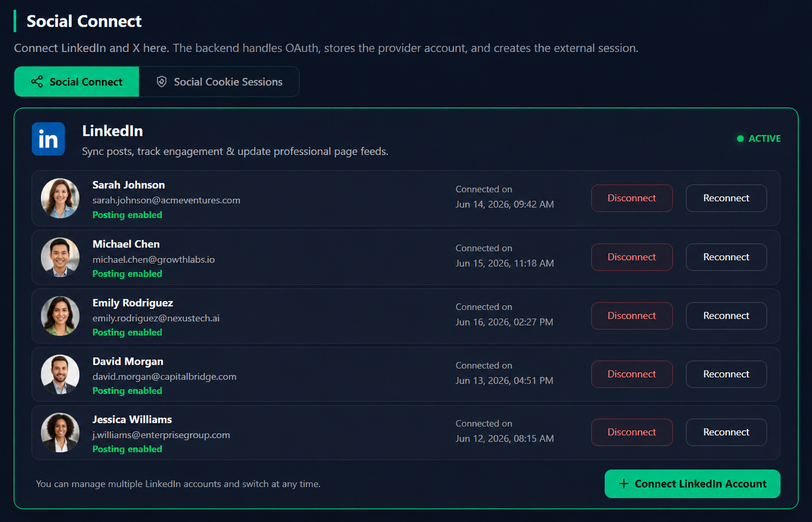This screenshot has width=812, height=522.
Task: Switch to the Social Cookie Sessions tab
Action: tap(219, 81)
